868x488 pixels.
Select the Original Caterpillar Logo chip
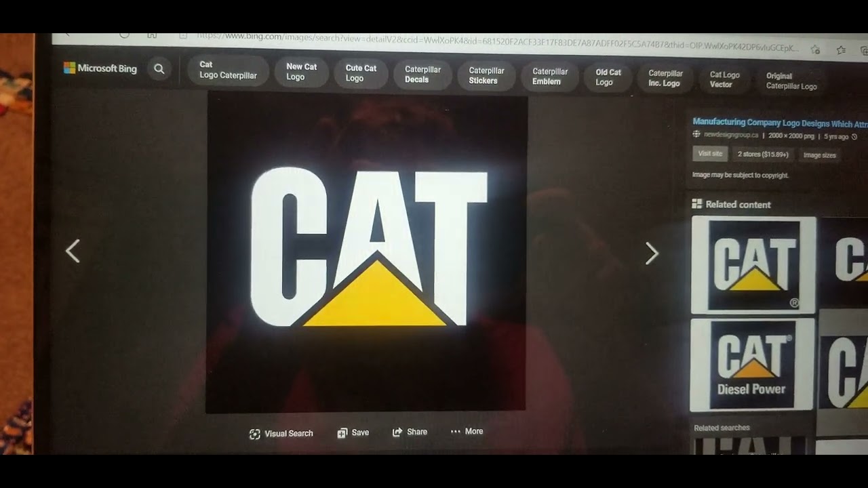point(791,81)
